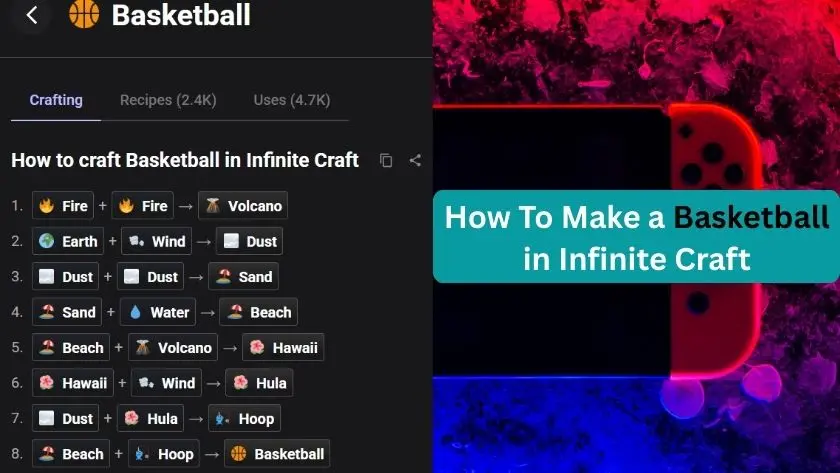The image size is (840, 473).
Task: Click the Beach chip in step 8
Action: click(71, 454)
